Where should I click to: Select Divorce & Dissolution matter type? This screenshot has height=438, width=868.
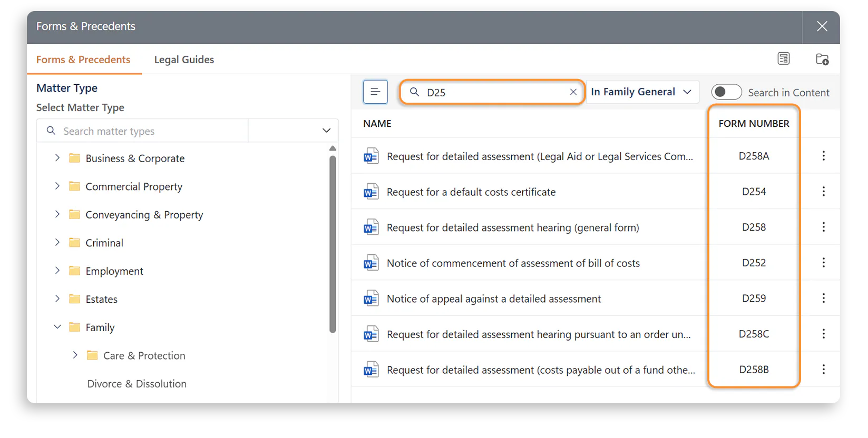pos(136,384)
